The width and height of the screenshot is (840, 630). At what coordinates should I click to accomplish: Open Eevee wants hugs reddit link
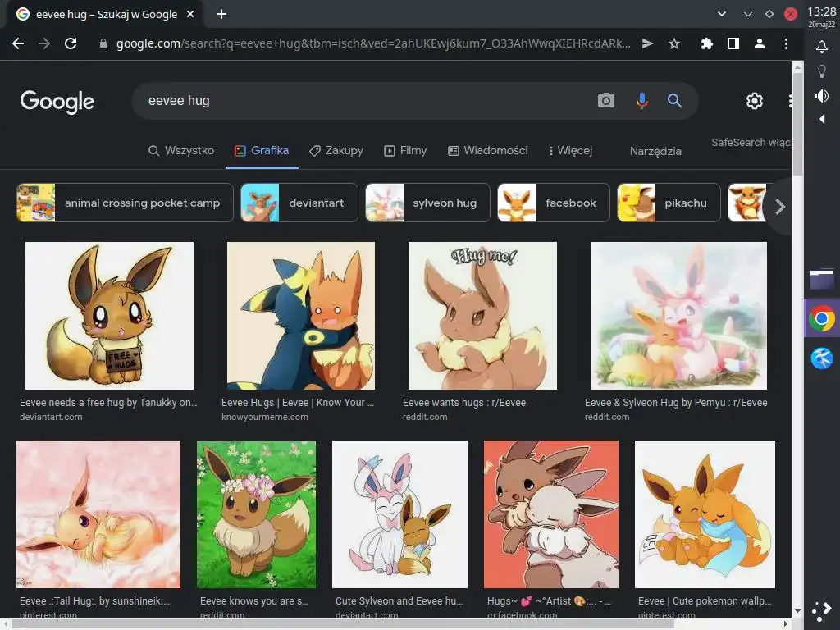pos(464,402)
